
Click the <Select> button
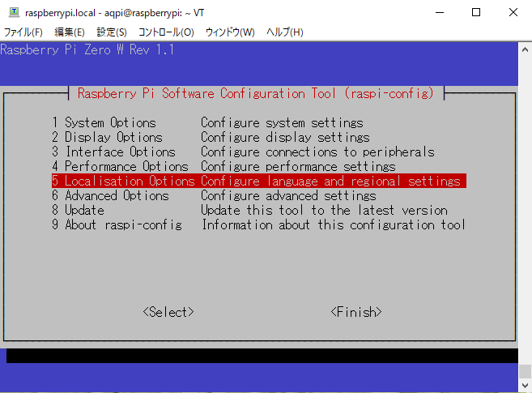click(x=168, y=312)
